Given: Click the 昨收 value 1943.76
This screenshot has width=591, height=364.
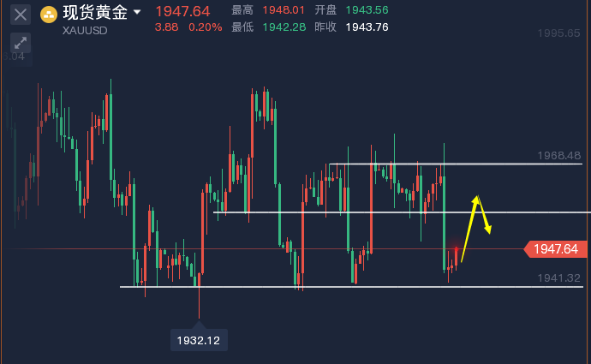Looking at the screenshot, I should coord(367,27).
